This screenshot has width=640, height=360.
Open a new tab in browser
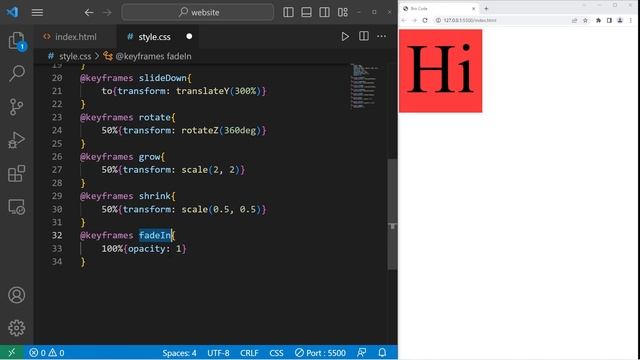click(x=486, y=8)
